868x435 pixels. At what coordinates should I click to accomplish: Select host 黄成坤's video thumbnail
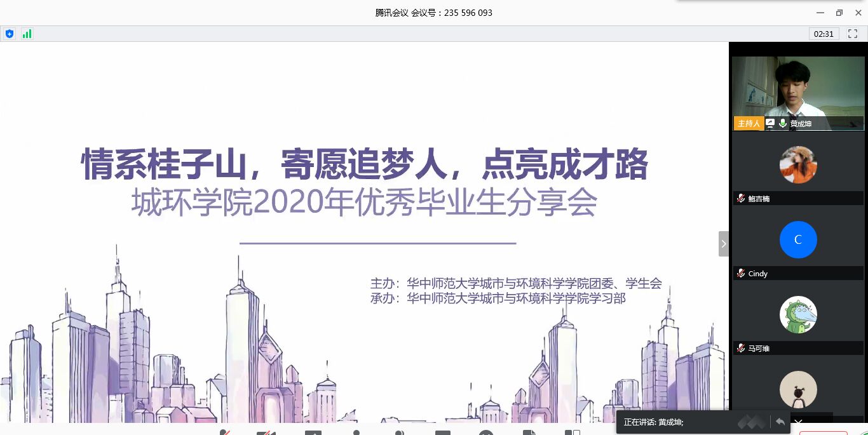click(798, 93)
